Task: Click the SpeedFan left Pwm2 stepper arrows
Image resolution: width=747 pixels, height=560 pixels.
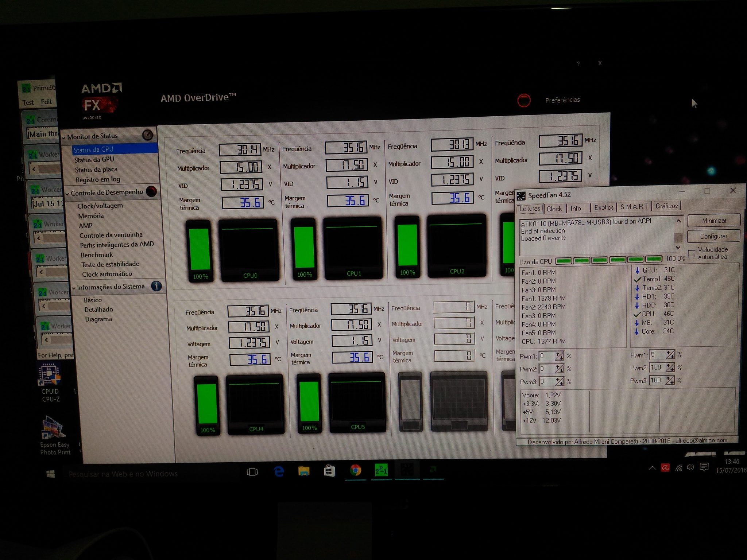Action: (x=559, y=369)
